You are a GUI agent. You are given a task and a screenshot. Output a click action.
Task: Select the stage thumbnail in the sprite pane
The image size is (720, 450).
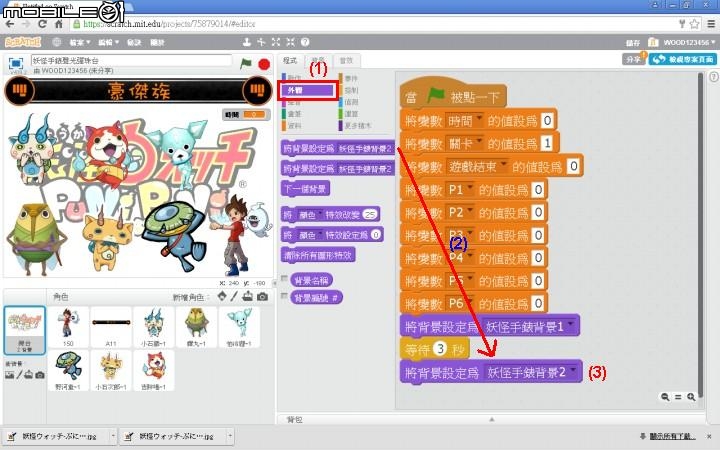click(25, 330)
